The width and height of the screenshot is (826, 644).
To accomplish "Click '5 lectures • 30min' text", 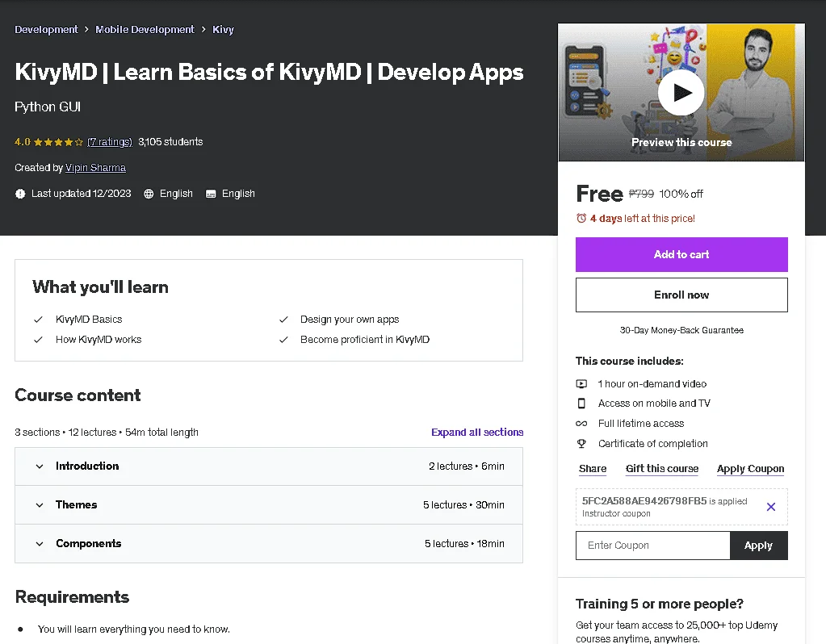I will pos(463,505).
